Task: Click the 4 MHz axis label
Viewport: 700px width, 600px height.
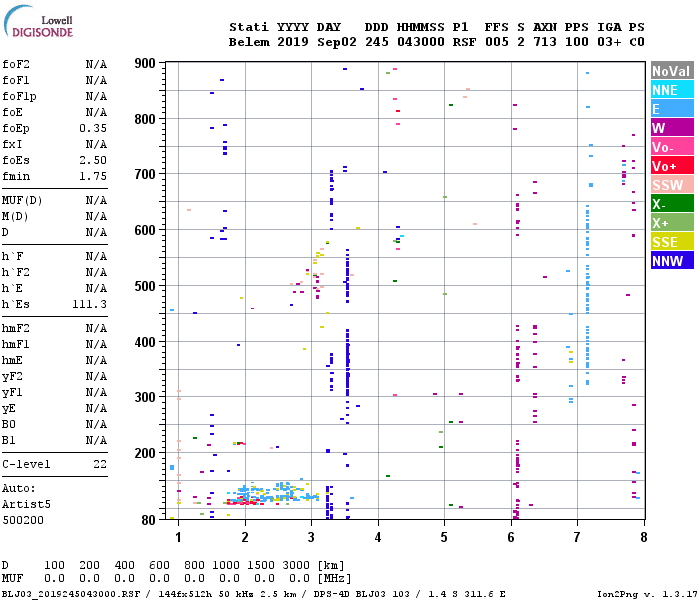Action: tap(378, 537)
